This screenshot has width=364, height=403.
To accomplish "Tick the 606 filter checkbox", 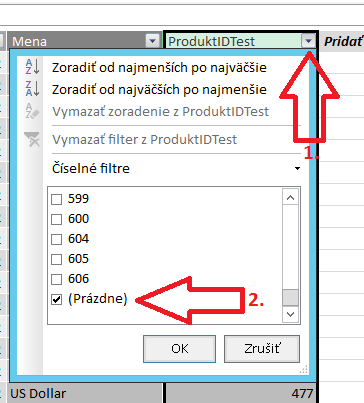I will tap(57, 279).
